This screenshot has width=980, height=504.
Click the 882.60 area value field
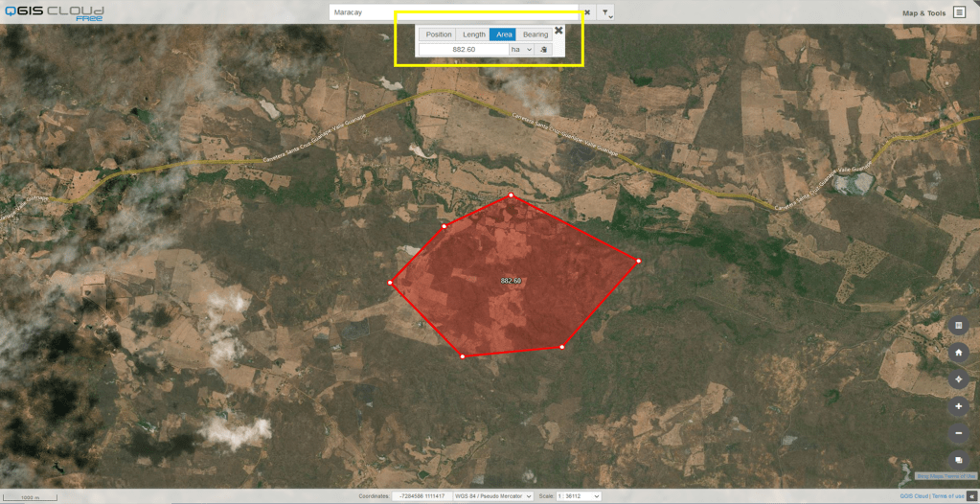(x=464, y=49)
